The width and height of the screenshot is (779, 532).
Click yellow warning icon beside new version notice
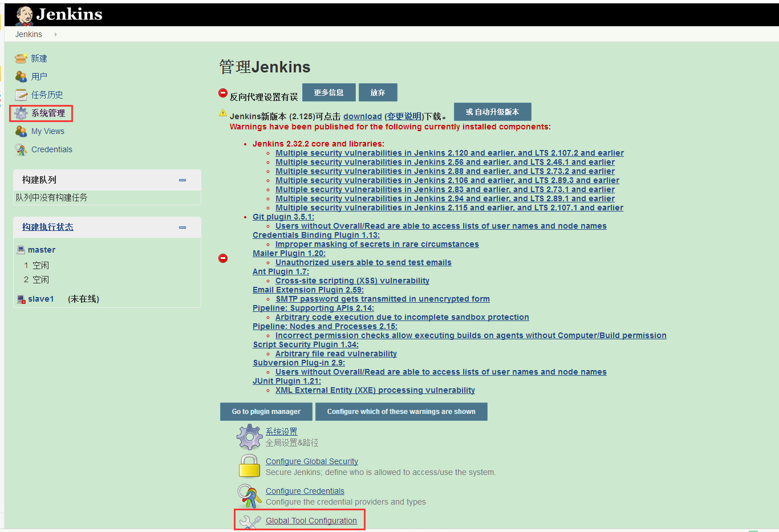223,113
